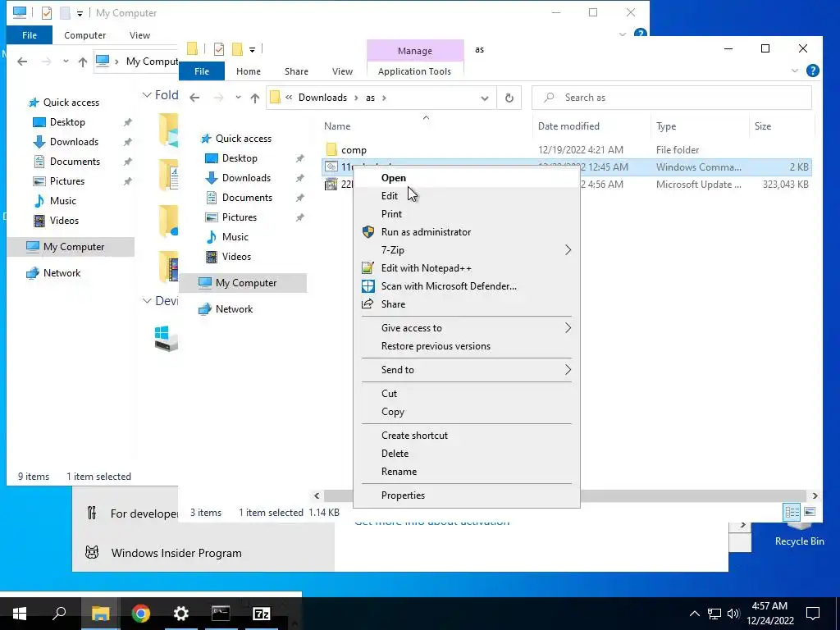
Task: Open Chrome from the taskbar
Action: coord(141,614)
